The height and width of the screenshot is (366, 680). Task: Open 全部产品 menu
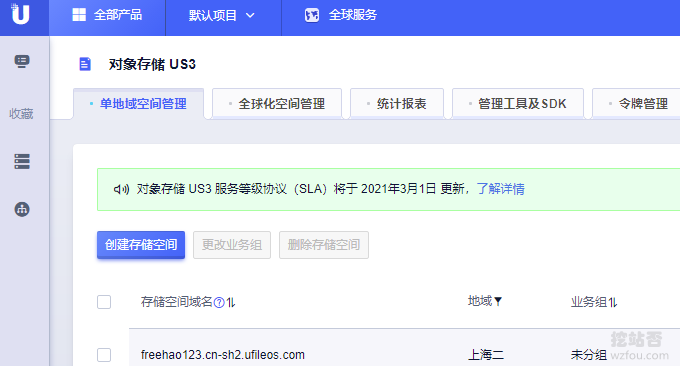point(107,15)
